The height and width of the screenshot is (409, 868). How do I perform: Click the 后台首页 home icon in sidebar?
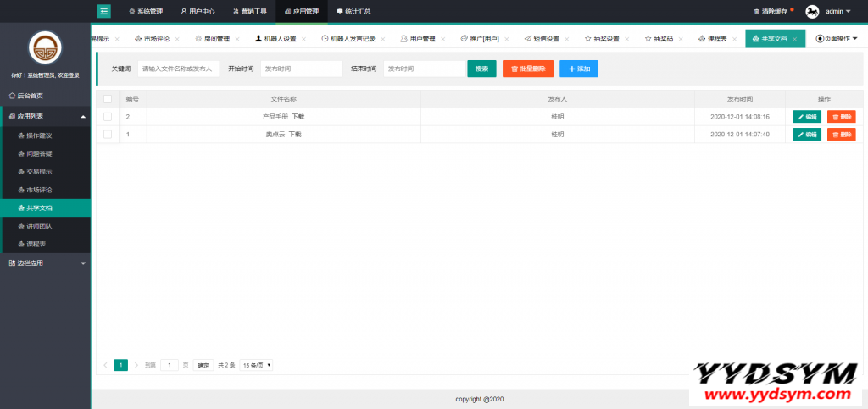click(x=12, y=96)
